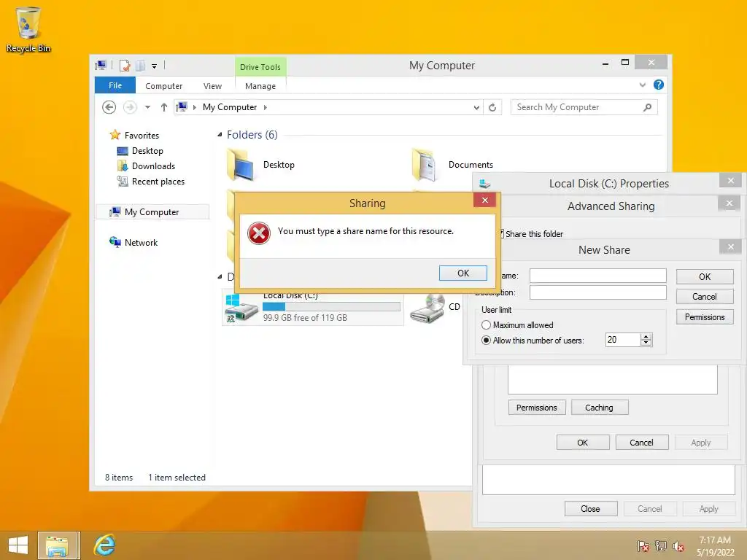Open the Recycle Bin desktop icon

(x=28, y=29)
